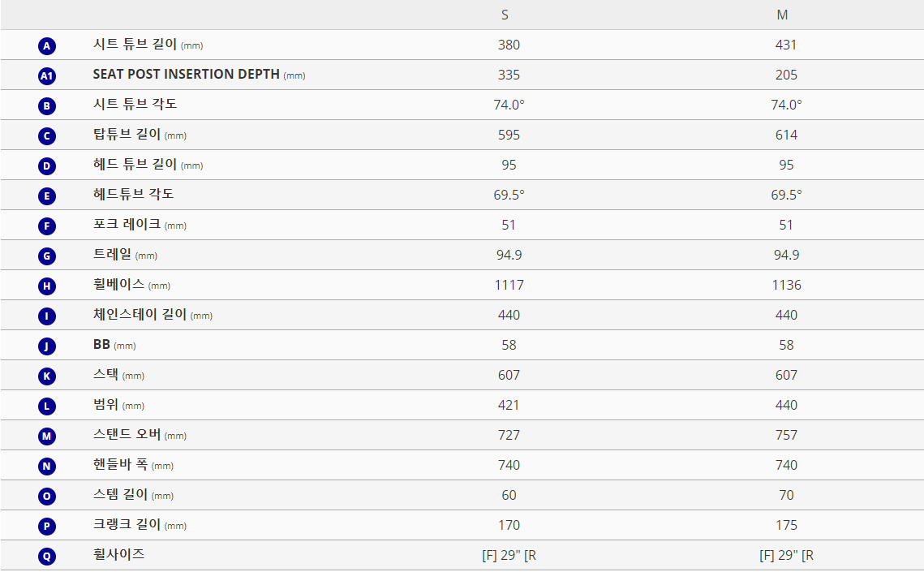Select the M size column header
The width and height of the screenshot is (924, 572).
[782, 15]
